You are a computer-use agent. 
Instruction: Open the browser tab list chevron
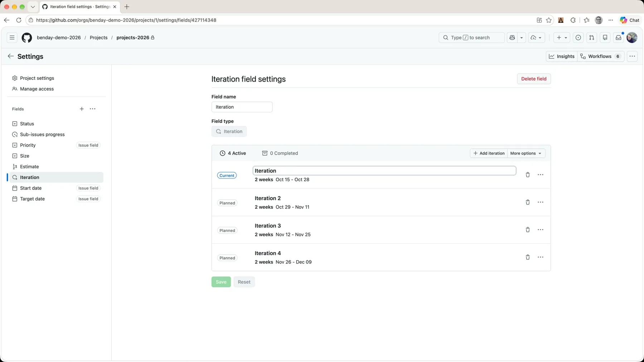[x=33, y=7]
